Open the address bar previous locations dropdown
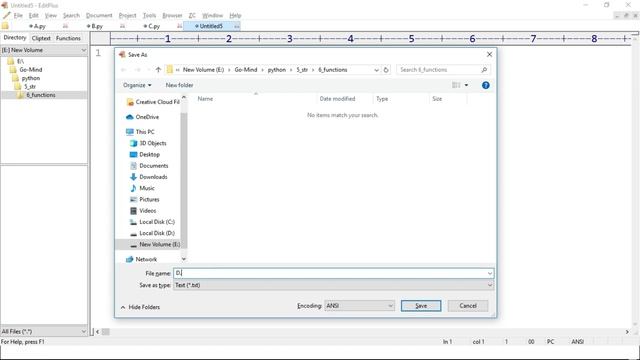 click(376, 70)
